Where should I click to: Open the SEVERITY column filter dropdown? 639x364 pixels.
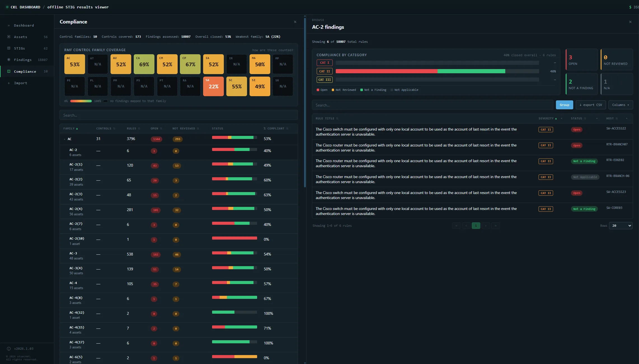pos(562,119)
